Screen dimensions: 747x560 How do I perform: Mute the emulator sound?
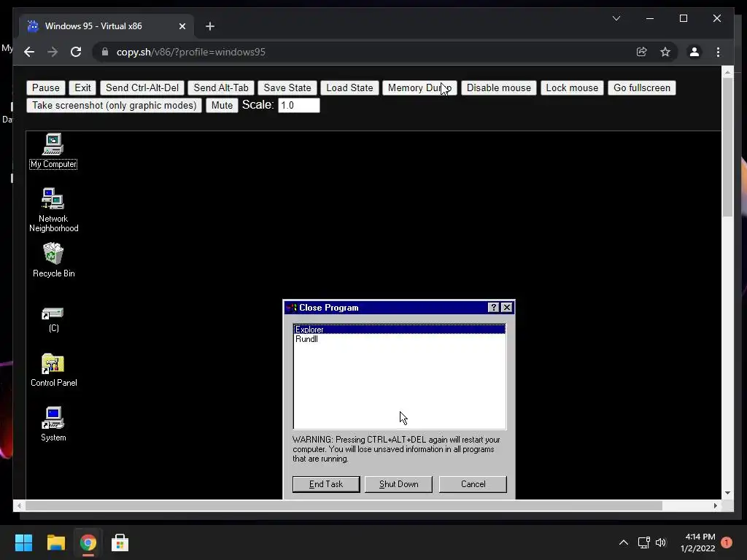pos(222,105)
